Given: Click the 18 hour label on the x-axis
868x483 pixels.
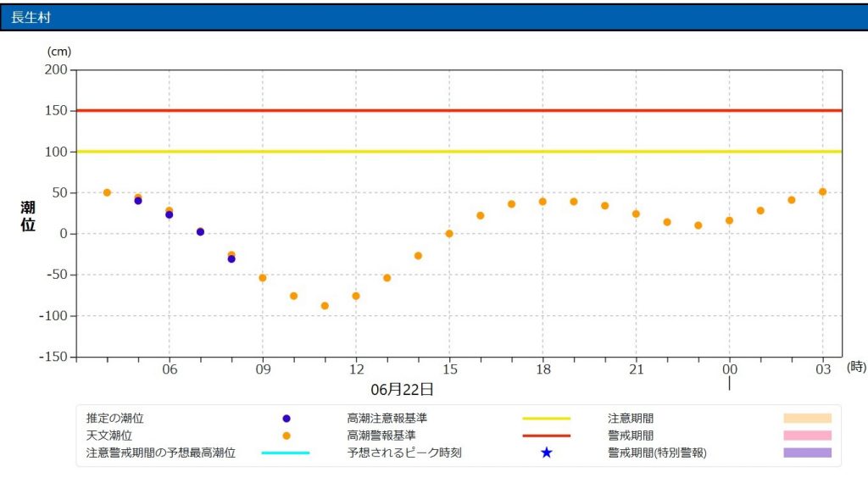Looking at the screenshot, I should 543,369.
